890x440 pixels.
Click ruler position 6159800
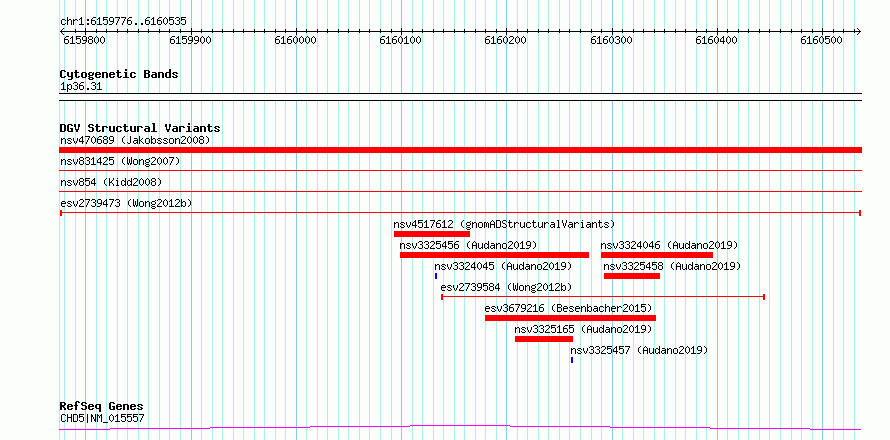tap(83, 40)
